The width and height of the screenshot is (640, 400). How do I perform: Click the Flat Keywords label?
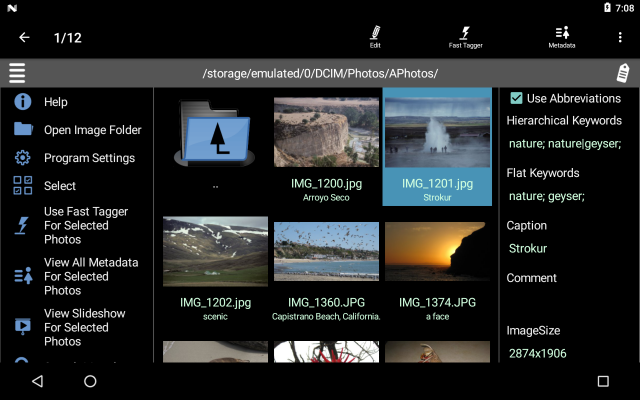click(543, 173)
